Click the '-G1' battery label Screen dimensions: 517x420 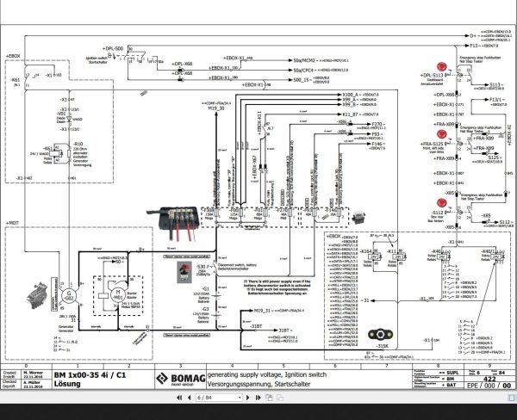[205, 289]
